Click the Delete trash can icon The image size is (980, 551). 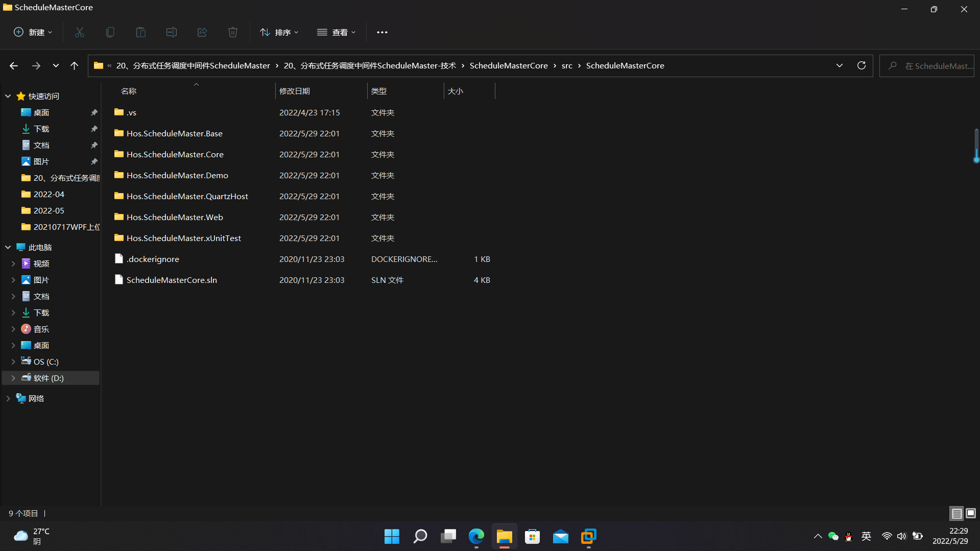tap(233, 32)
